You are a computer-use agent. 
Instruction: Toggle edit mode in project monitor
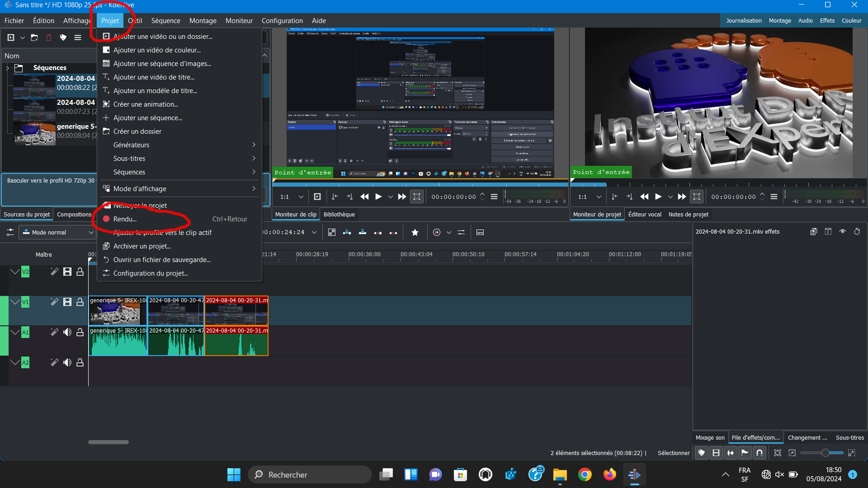pyautogui.click(x=697, y=197)
